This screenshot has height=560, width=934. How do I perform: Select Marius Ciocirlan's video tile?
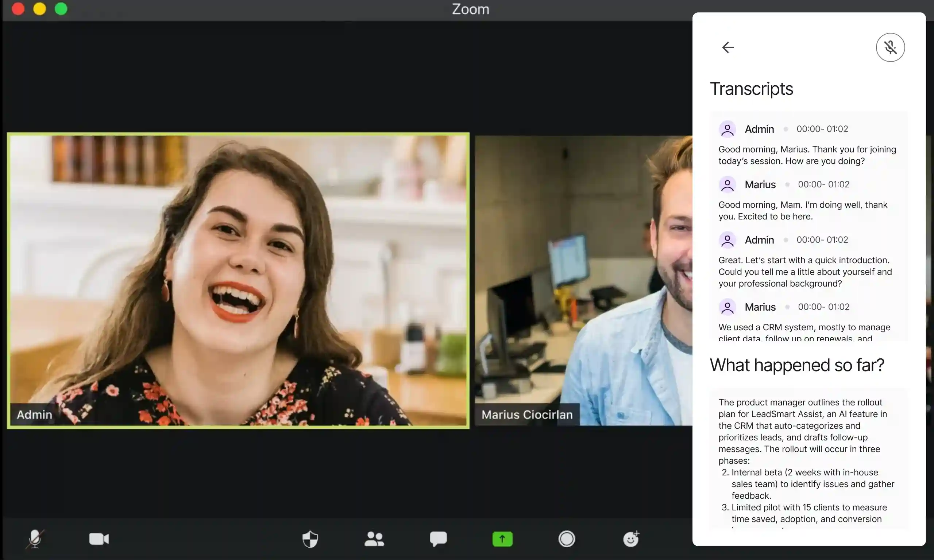tap(583, 280)
